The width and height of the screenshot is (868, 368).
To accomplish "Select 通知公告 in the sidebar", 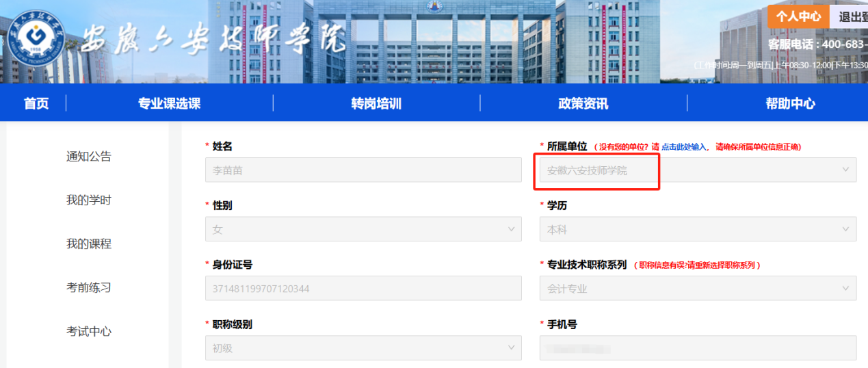I will 89,157.
